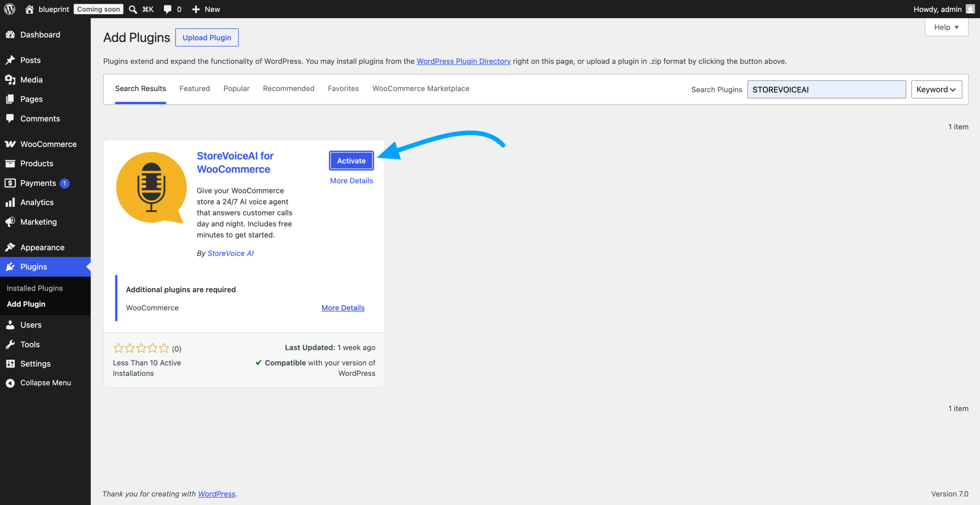The height and width of the screenshot is (505, 980).
Task: Open the WordPress logo menu
Action: click(x=10, y=9)
